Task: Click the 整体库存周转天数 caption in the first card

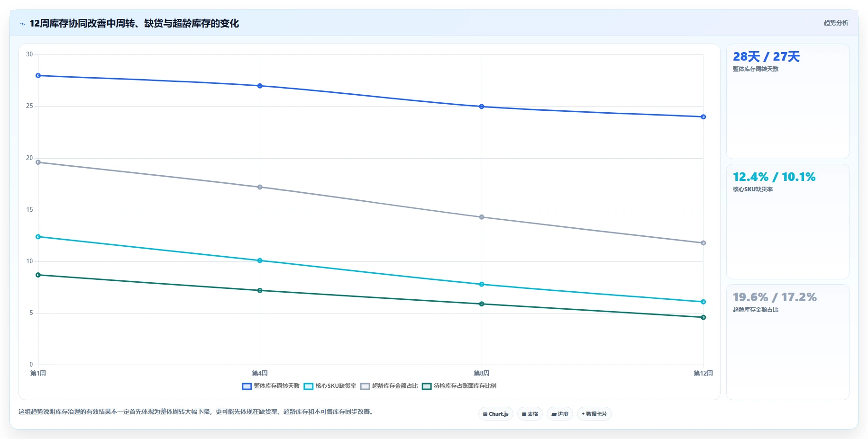Action: 756,69
